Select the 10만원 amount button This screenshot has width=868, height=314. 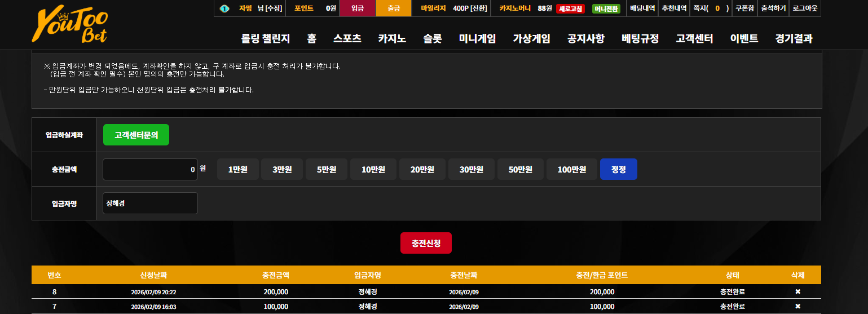click(373, 169)
